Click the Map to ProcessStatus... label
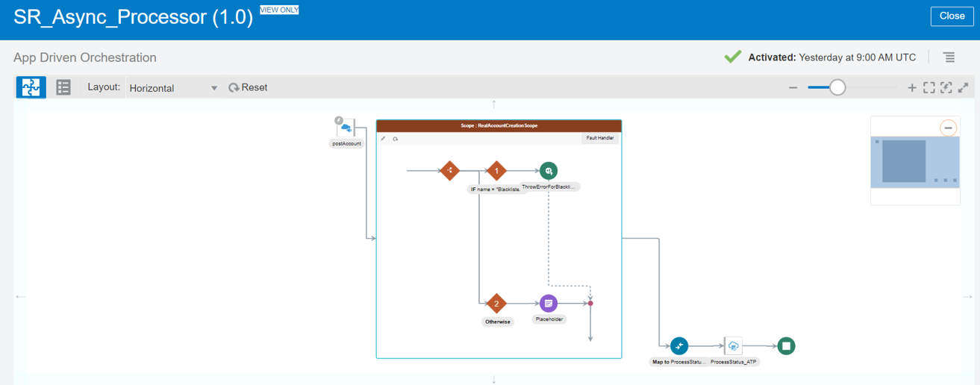 [x=678, y=362]
